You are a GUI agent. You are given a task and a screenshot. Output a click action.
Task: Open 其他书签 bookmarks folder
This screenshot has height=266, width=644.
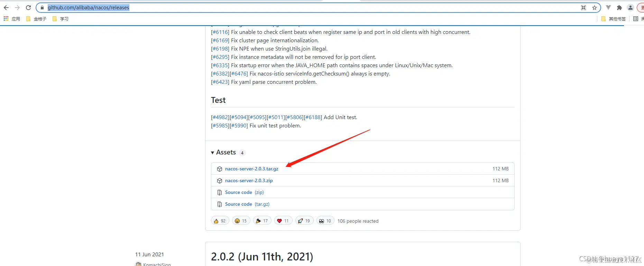(x=614, y=19)
